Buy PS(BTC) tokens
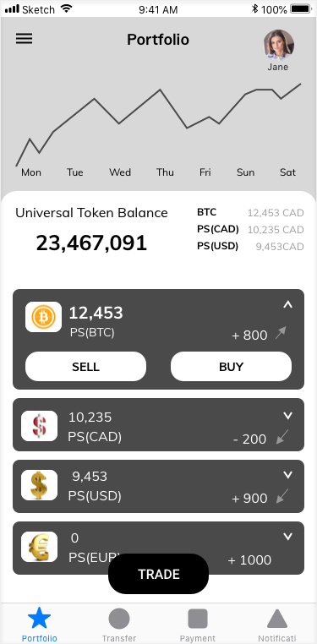Image resolution: width=317 pixels, height=644 pixels. pos(231,366)
